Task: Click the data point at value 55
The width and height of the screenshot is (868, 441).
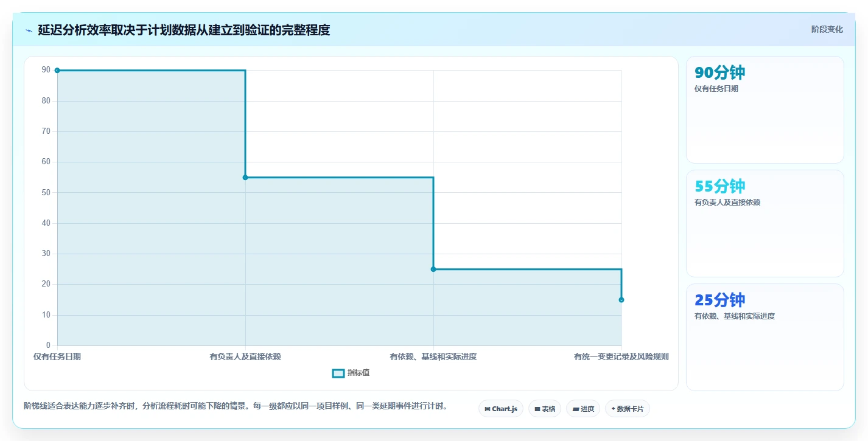Action: click(x=245, y=178)
